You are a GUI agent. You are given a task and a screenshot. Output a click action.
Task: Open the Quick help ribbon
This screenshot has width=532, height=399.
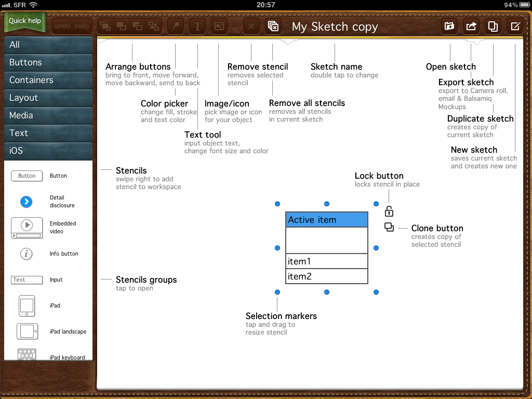[24, 21]
